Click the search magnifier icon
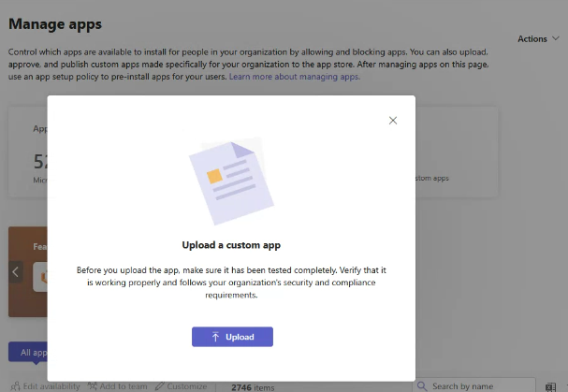This screenshot has width=568, height=392. [x=424, y=385]
